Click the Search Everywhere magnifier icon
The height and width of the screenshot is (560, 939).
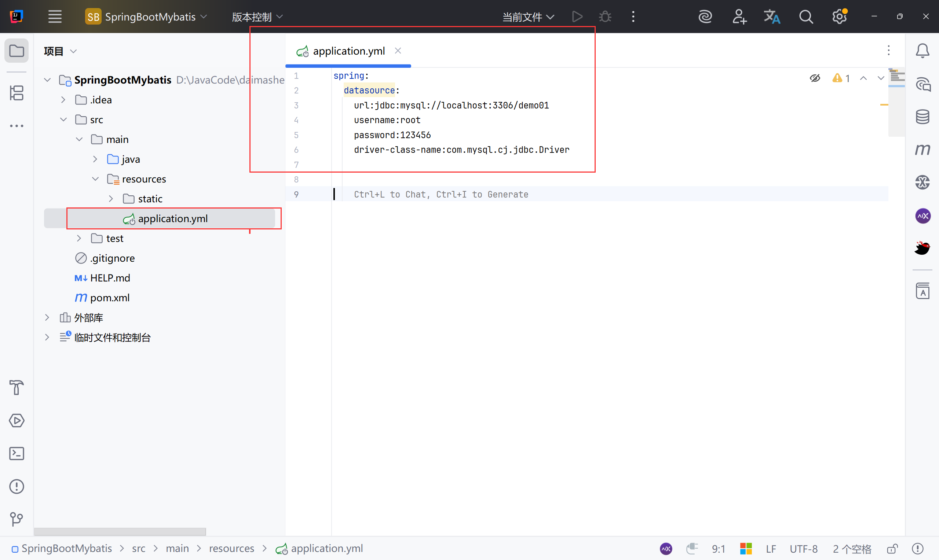click(805, 17)
